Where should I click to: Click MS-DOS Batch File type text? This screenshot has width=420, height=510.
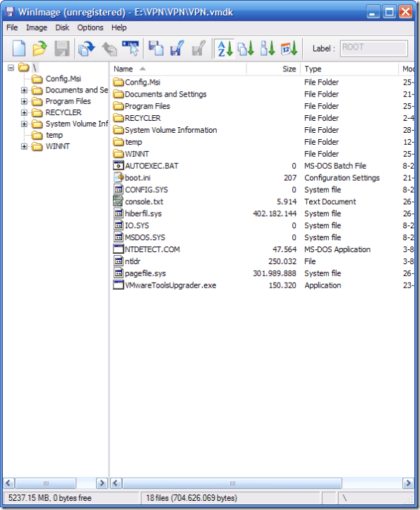click(x=335, y=166)
